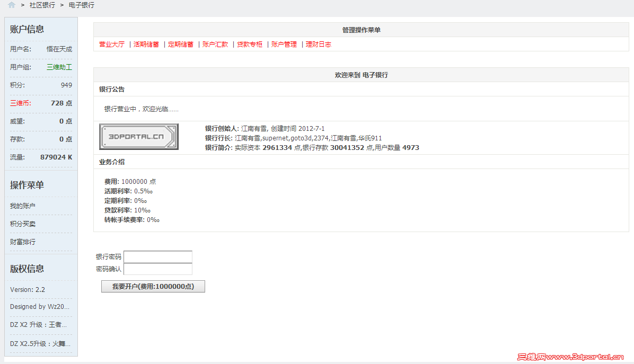Open 财富排行 in sidebar menu
The height and width of the screenshot is (364, 634).
pos(23,242)
